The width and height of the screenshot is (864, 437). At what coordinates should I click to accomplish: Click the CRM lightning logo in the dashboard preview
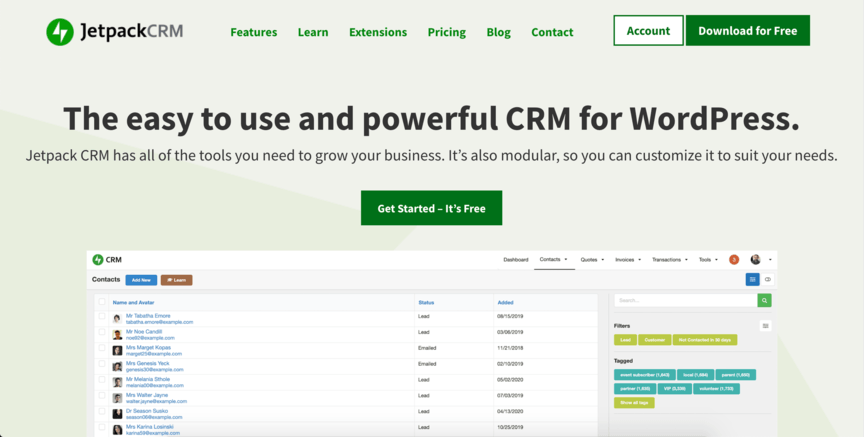tap(98, 260)
